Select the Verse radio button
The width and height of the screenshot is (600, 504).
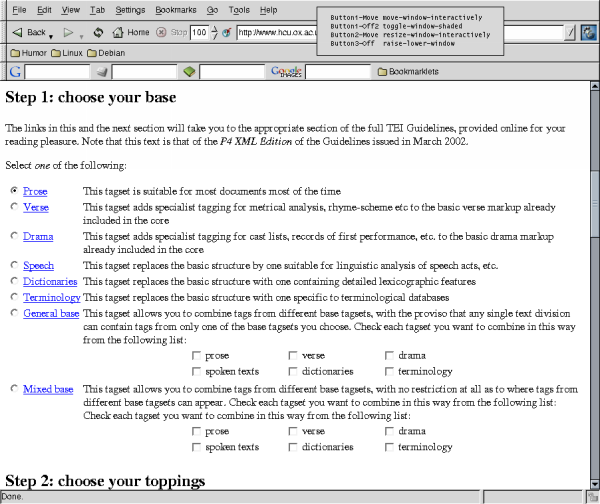point(13,207)
